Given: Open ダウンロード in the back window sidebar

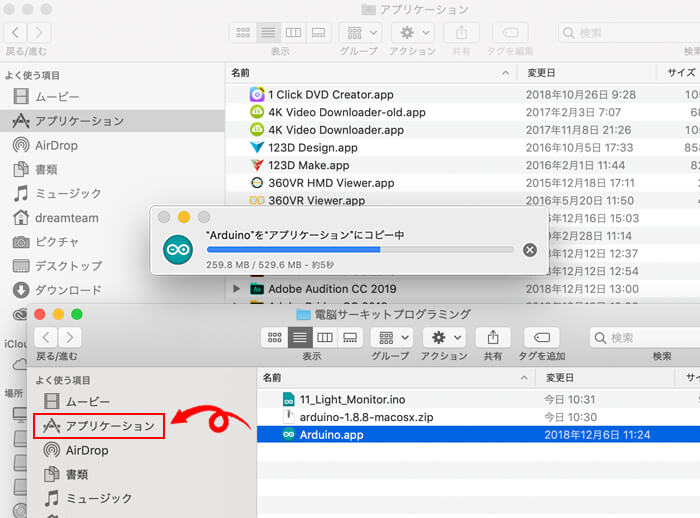Looking at the screenshot, I should [x=57, y=290].
